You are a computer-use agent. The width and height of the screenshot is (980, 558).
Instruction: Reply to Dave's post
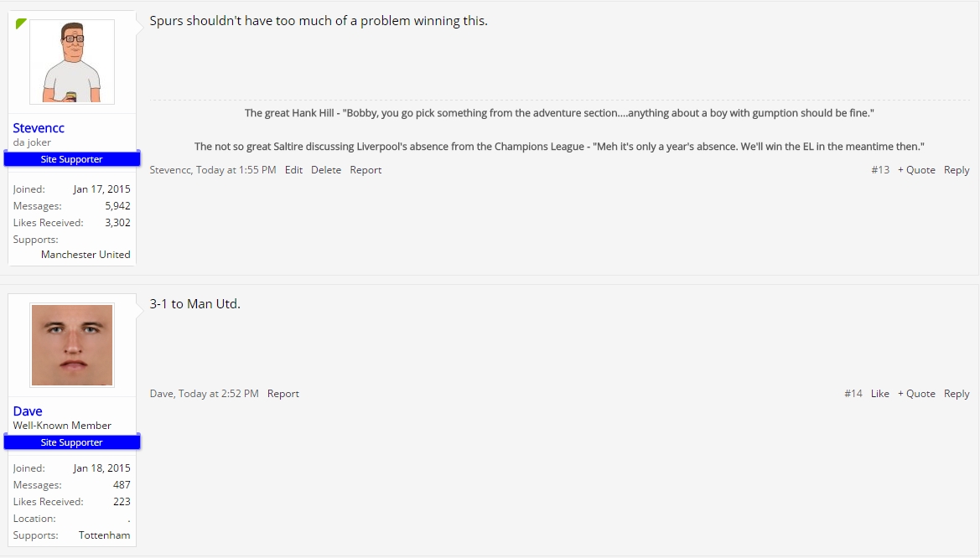point(957,394)
